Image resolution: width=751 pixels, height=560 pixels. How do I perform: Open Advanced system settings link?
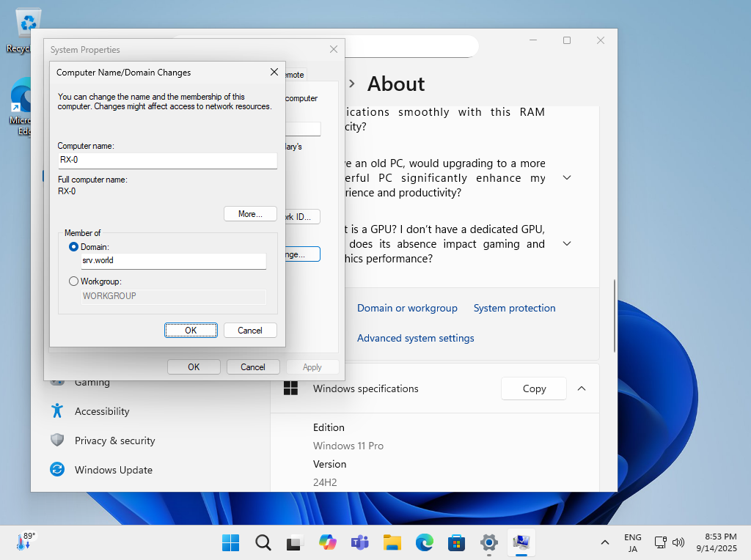coord(415,339)
